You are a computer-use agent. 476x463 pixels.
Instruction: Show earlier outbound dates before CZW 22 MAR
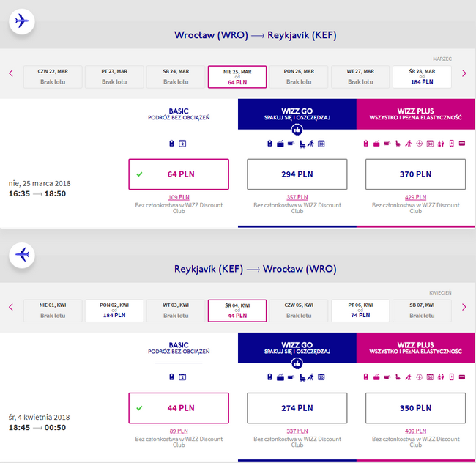[x=11, y=73]
